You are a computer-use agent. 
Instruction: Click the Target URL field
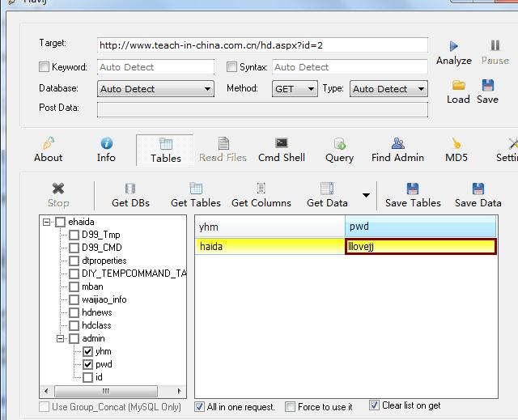coord(262,45)
